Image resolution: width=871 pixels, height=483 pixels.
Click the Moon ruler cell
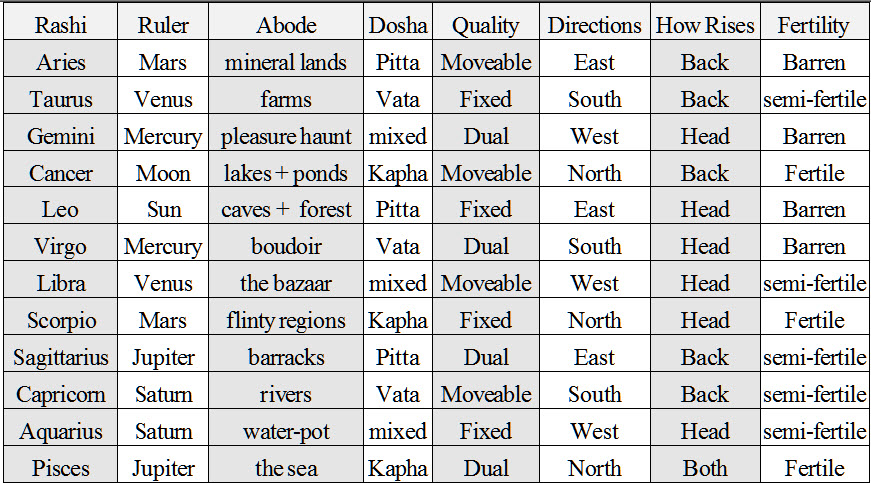point(163,173)
